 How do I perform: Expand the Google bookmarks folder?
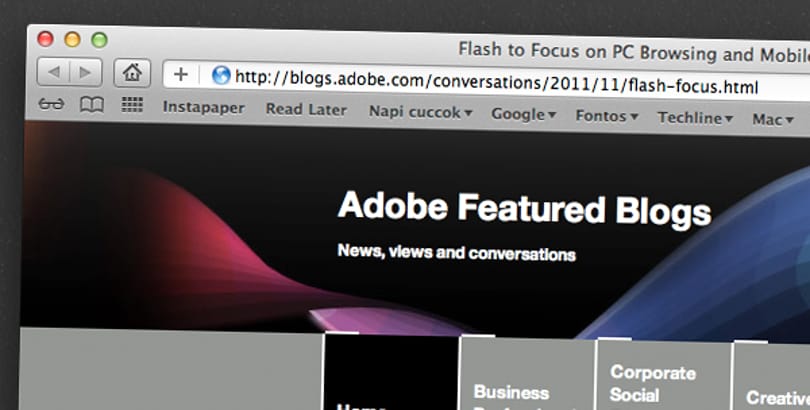click(x=523, y=114)
